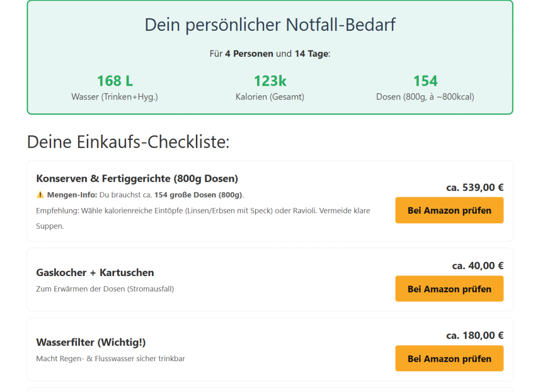Click 'Wasser (Trinken+Hyg.)' label
The image size is (545, 392).
pos(114,97)
